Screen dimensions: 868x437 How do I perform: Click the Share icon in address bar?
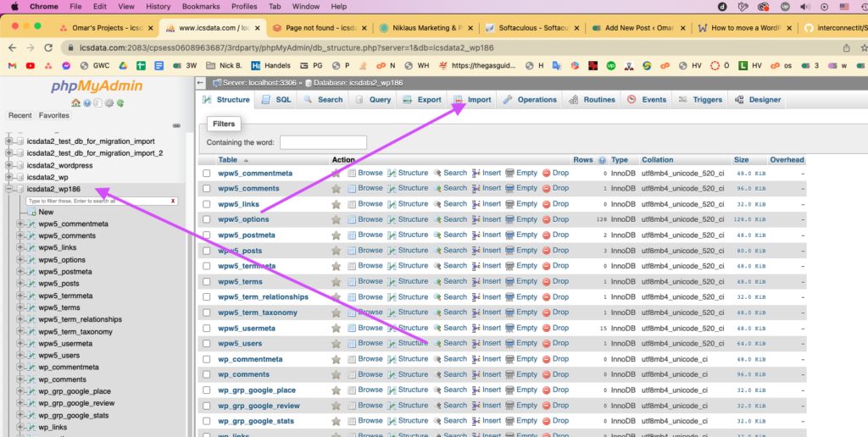coord(847,48)
